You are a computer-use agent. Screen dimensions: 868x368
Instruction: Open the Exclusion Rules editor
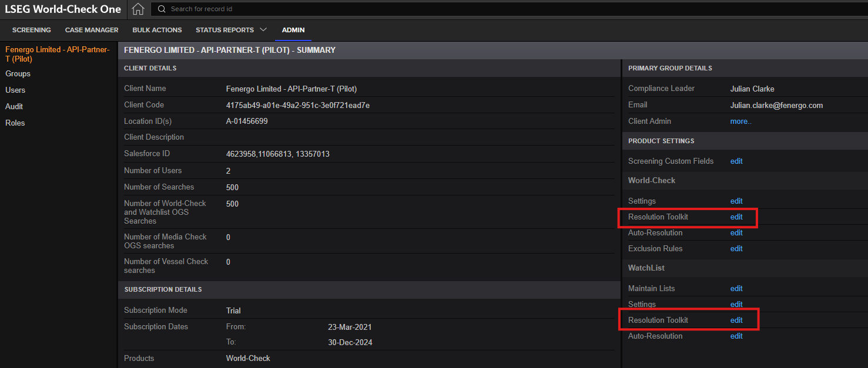(x=736, y=248)
